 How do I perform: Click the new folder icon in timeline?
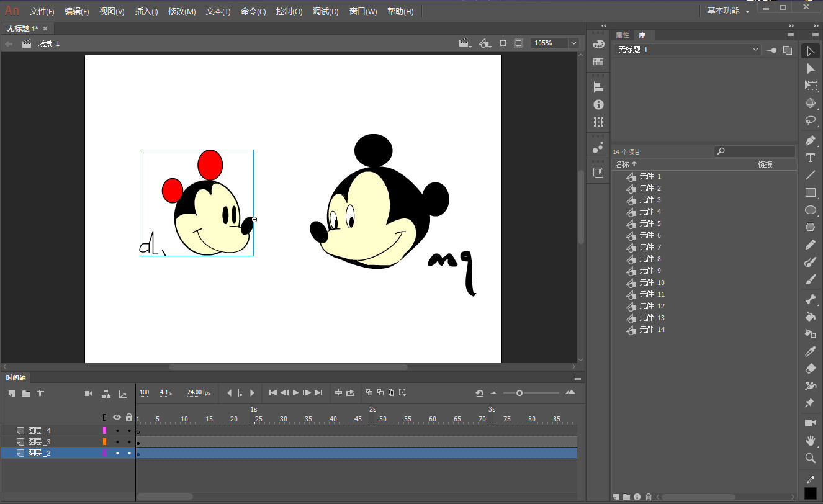click(x=26, y=394)
